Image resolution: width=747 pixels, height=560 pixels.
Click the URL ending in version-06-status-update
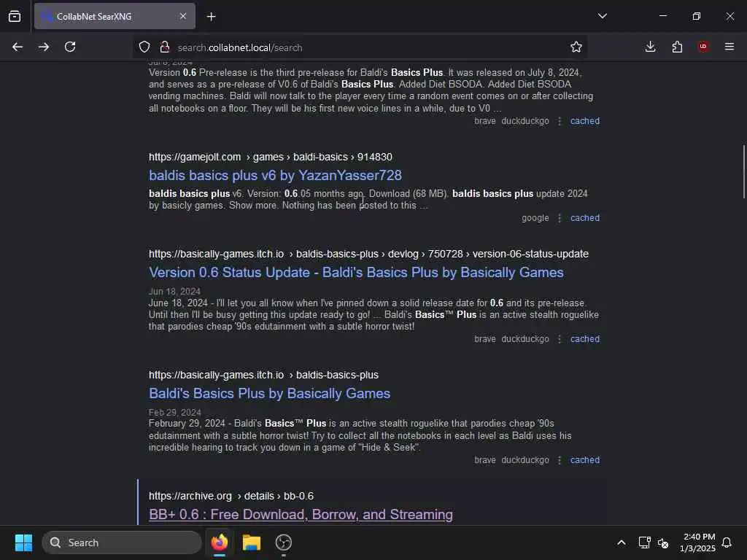point(368,254)
